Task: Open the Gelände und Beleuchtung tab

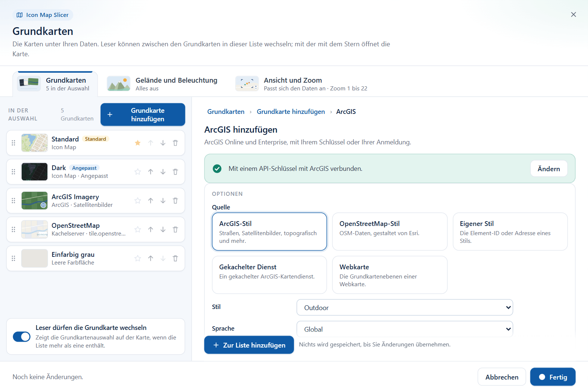Action: pyautogui.click(x=162, y=84)
